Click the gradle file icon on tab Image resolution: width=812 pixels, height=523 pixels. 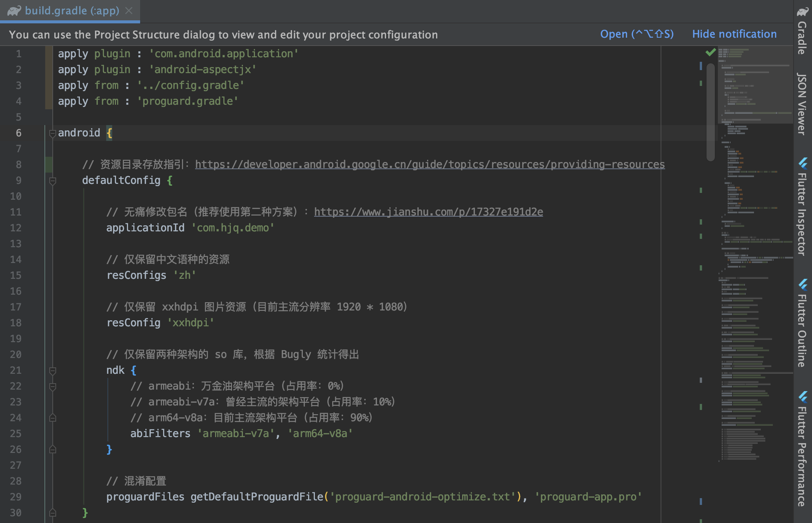(14, 11)
